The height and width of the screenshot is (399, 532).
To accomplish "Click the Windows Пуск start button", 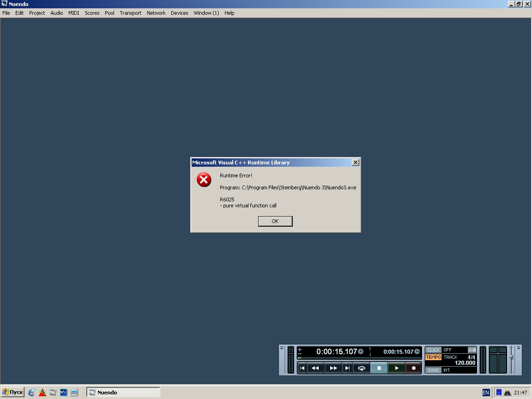I will tap(12, 392).
